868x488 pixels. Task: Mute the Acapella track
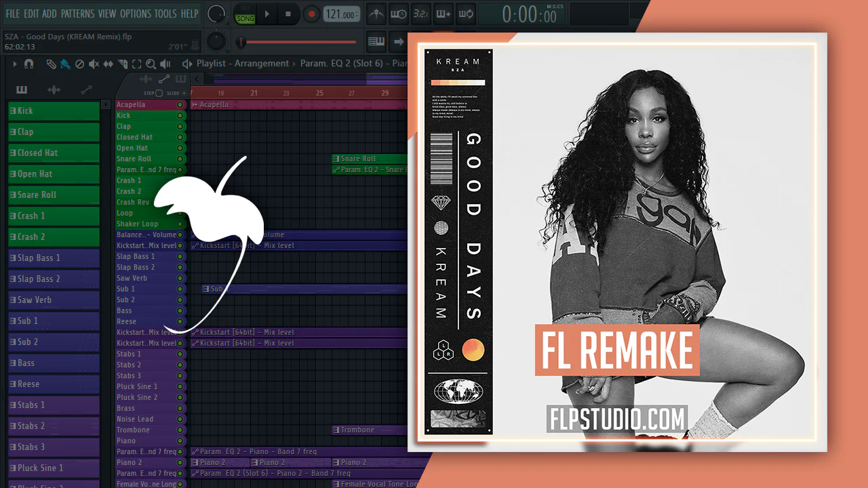(x=180, y=105)
